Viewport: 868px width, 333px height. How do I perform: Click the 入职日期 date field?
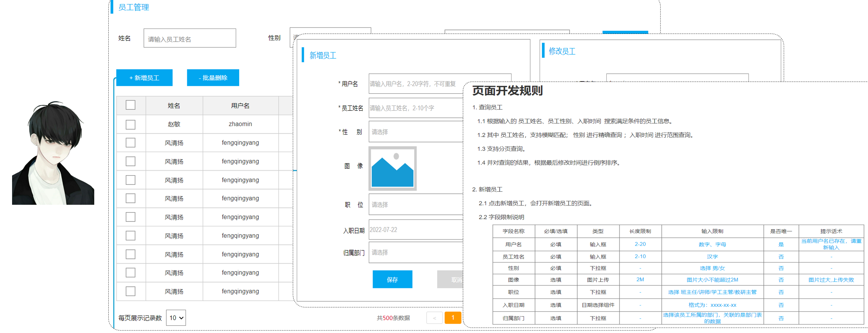[416, 230]
